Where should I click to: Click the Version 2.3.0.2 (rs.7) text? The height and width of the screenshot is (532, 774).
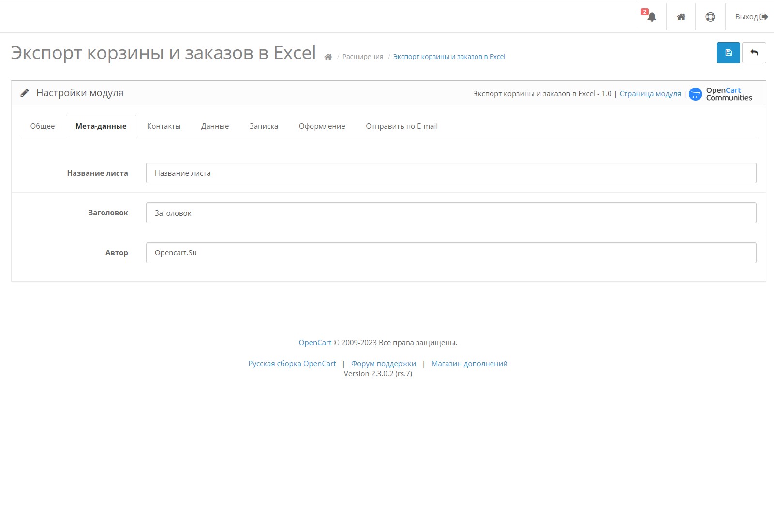pyautogui.click(x=378, y=374)
